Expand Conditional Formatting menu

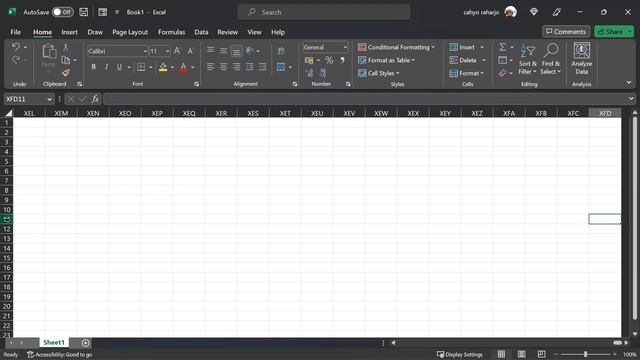tap(396, 47)
